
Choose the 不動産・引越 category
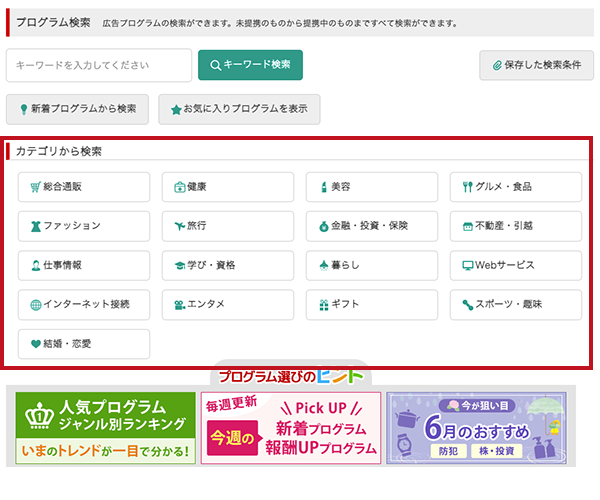(x=516, y=226)
